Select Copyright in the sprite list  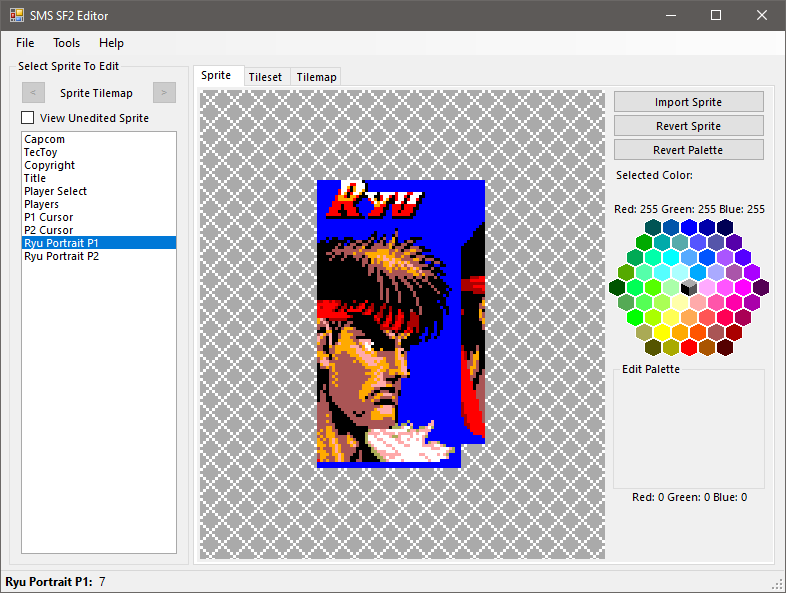99,165
